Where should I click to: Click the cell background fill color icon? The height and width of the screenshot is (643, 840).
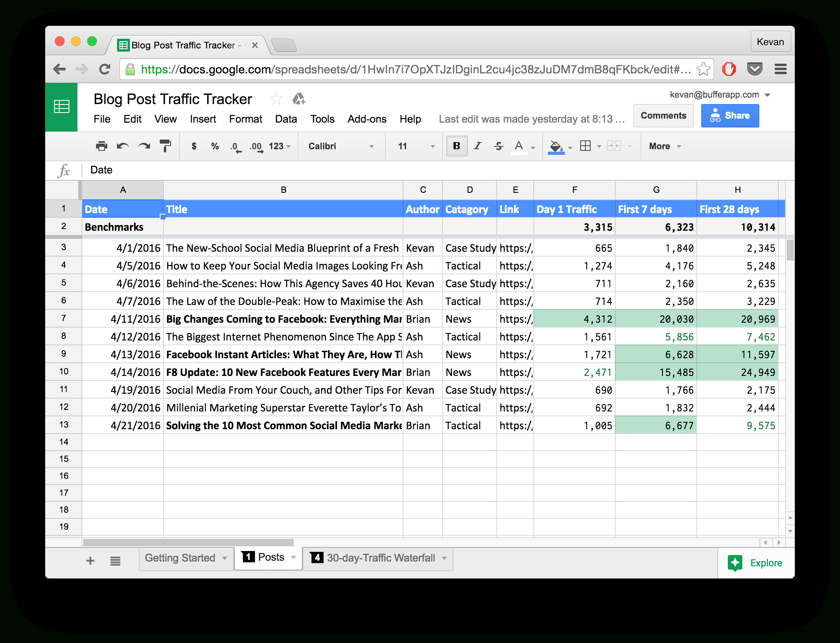(x=558, y=146)
